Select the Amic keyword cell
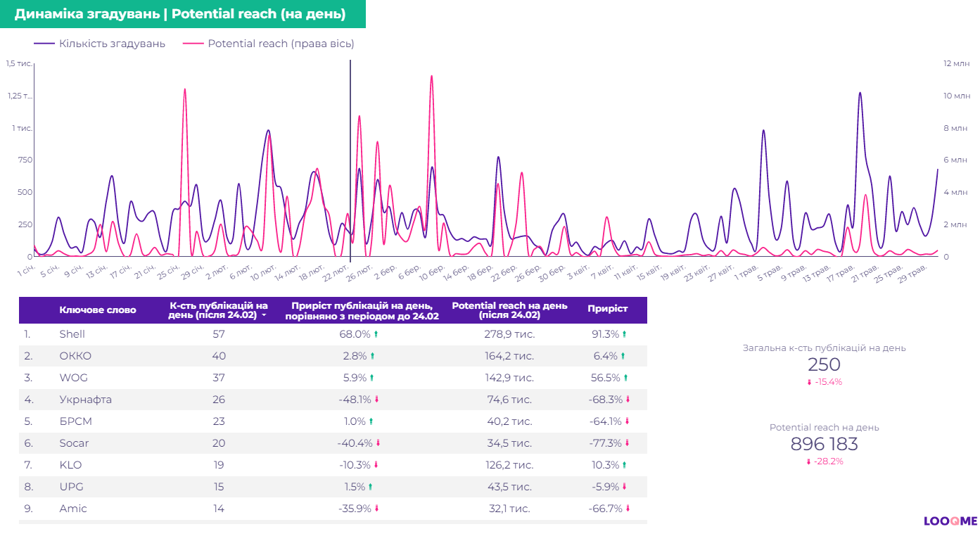Viewport: 980px width, 541px height. point(73,509)
